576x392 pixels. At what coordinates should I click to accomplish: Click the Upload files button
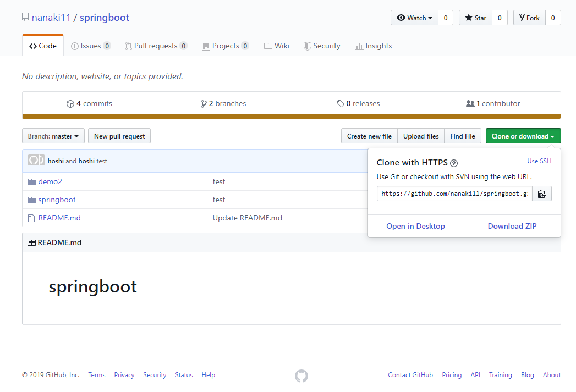click(x=421, y=136)
